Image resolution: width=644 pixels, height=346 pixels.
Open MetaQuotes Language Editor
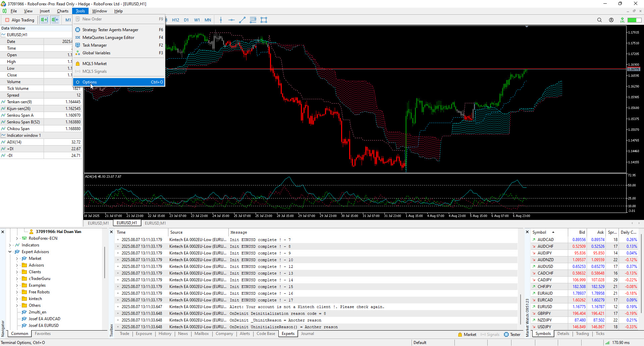(x=119, y=38)
